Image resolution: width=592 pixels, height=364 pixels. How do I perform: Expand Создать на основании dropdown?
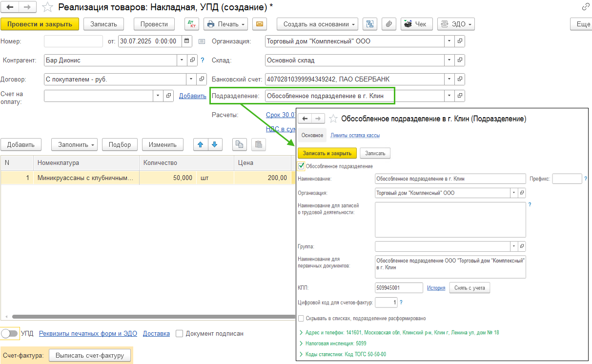pos(318,24)
